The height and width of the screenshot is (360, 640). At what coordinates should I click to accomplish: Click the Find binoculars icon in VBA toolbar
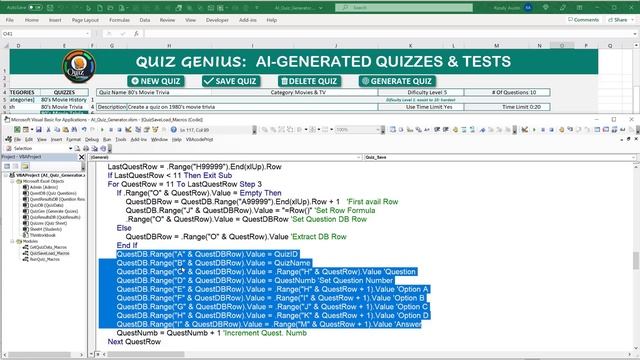pyautogui.click(x=74, y=129)
